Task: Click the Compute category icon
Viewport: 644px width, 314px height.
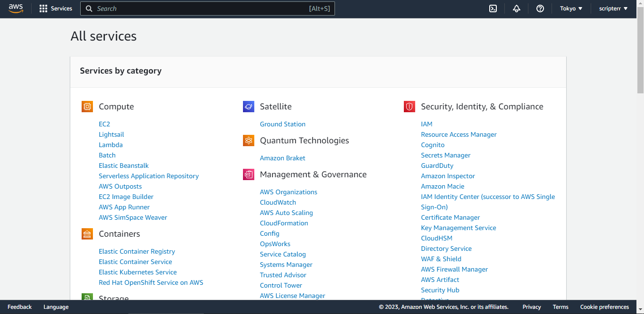Action: tap(87, 107)
